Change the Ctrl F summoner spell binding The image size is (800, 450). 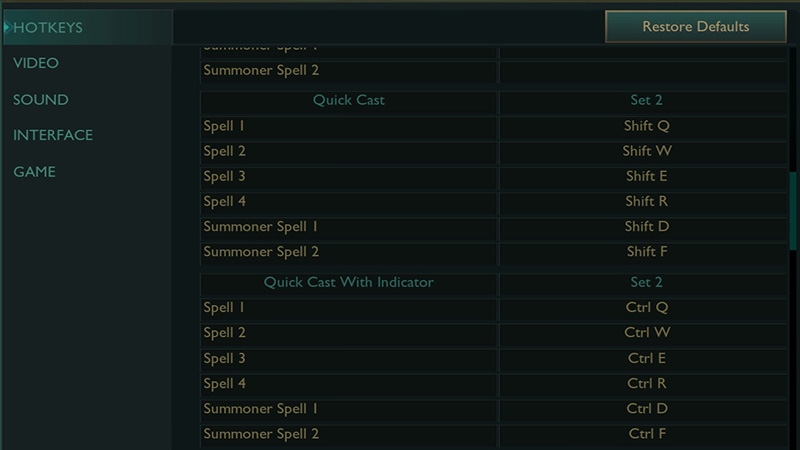[x=646, y=434]
